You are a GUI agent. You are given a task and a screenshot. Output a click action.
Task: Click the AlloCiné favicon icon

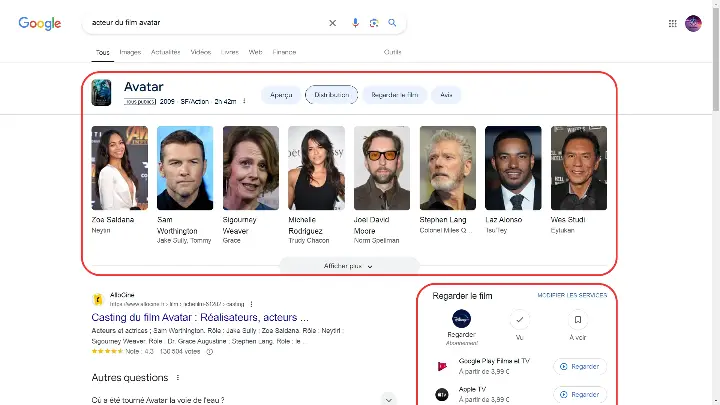[x=98, y=299]
